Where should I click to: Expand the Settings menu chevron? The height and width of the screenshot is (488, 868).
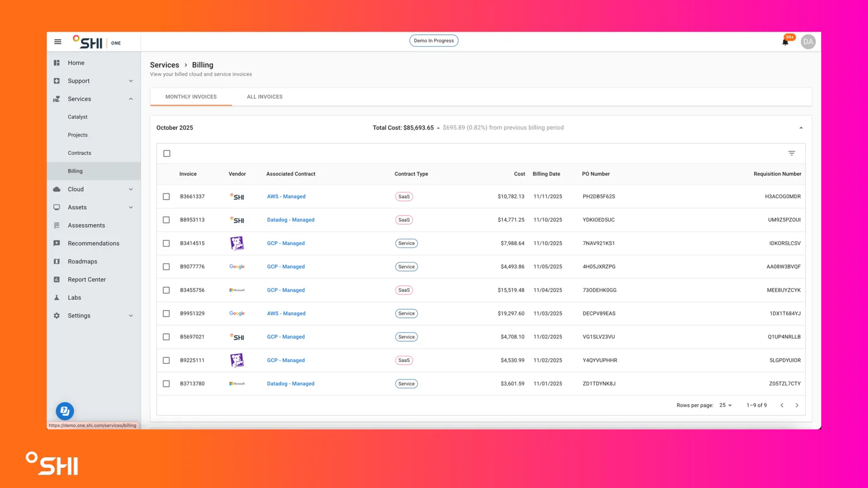[x=131, y=316]
